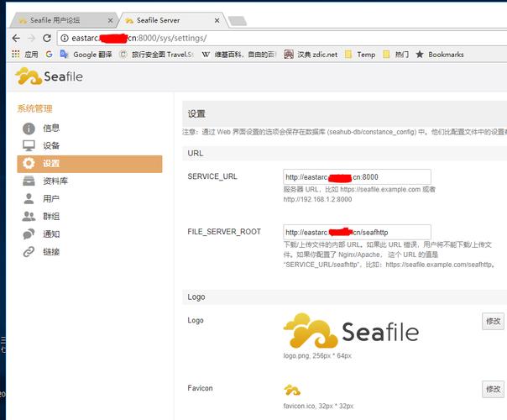Open 用户 users in sidebar
This screenshot has width=507, height=420.
pyautogui.click(x=51, y=199)
